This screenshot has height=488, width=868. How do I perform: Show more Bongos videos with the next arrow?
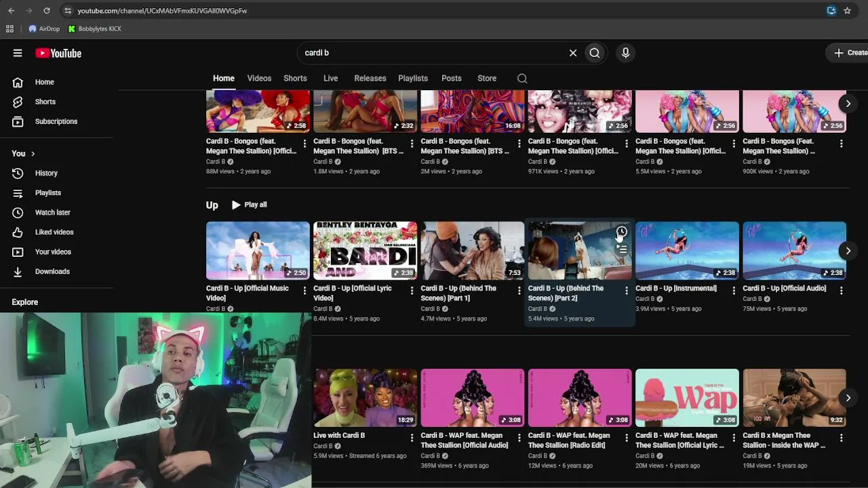(848, 104)
